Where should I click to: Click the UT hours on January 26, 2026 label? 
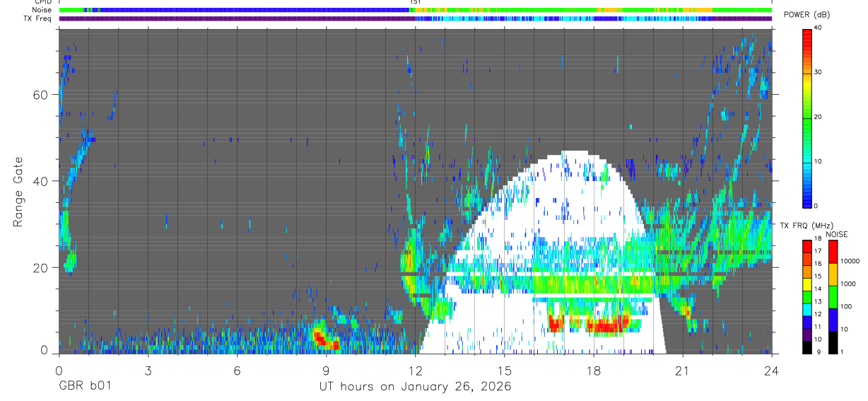[x=415, y=386]
